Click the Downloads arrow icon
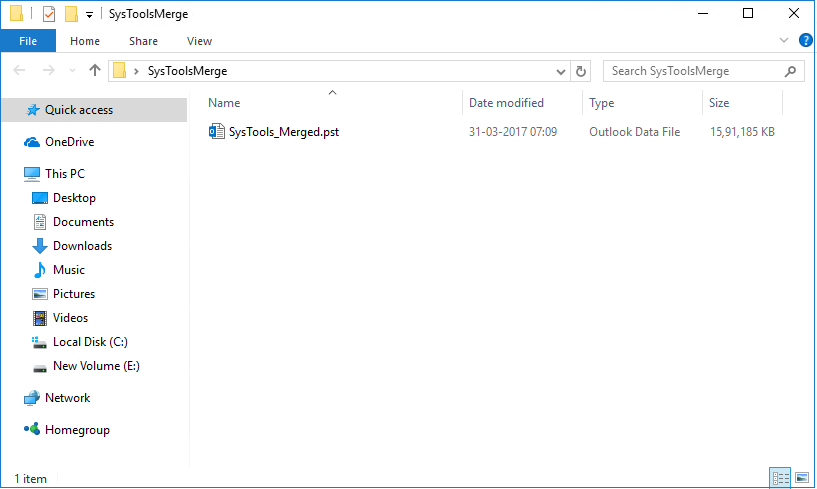 [x=40, y=246]
